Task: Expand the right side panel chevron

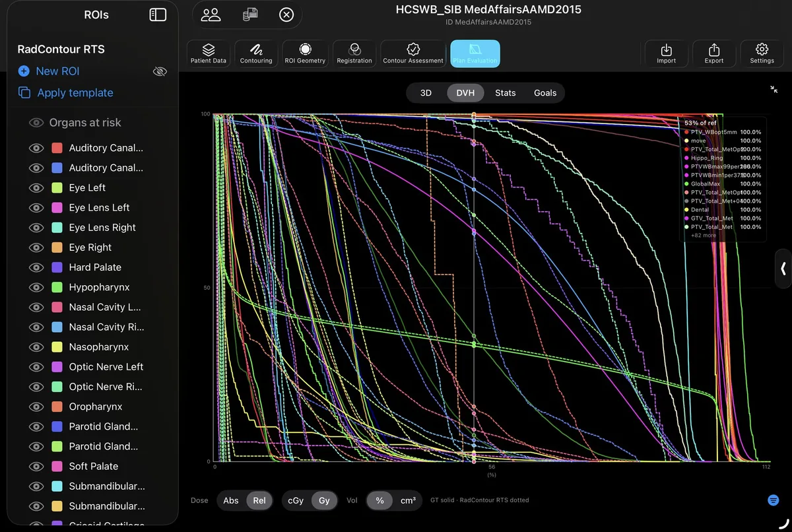Action: pos(783,269)
